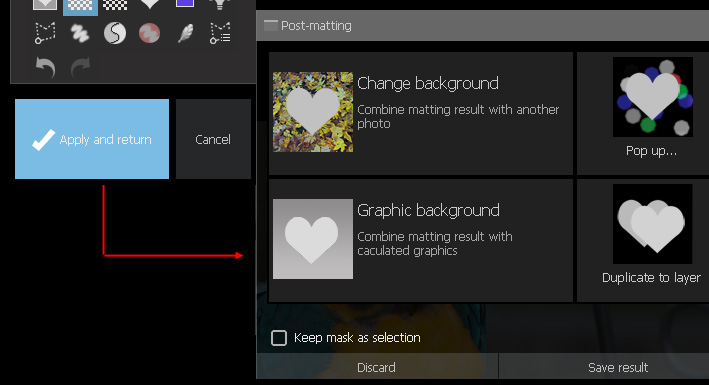Select the black and white checkerboard view
This screenshot has height=385, width=709.
point(115,5)
